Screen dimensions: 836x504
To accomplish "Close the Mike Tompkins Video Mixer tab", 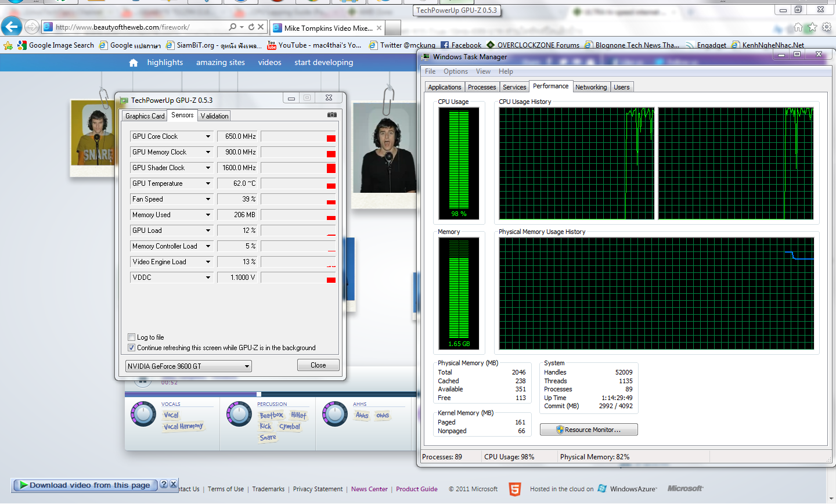I will click(x=379, y=28).
